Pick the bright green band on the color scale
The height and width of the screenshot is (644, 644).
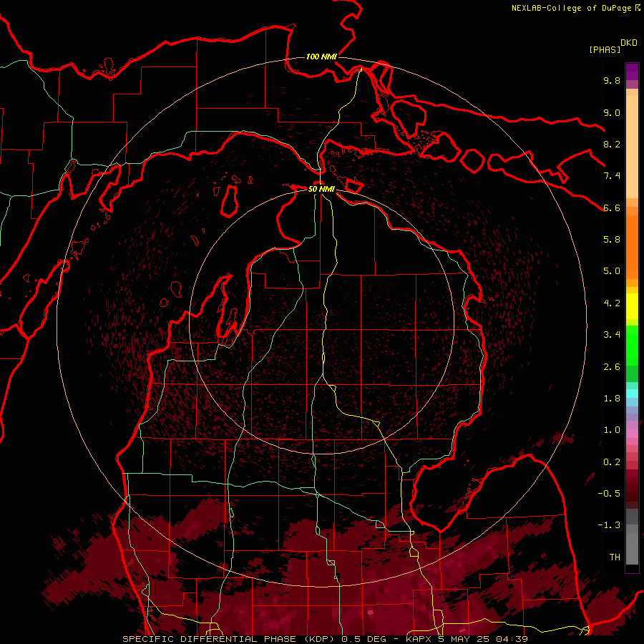(x=632, y=346)
